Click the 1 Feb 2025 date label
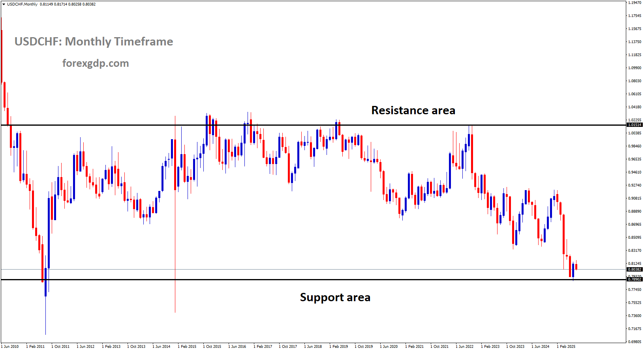 click(x=566, y=347)
